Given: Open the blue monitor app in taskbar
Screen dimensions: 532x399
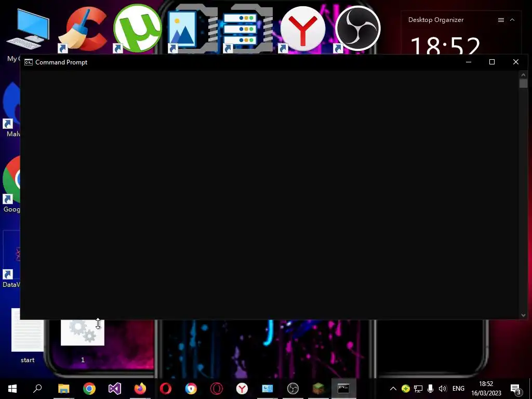Looking at the screenshot, I should (x=268, y=389).
